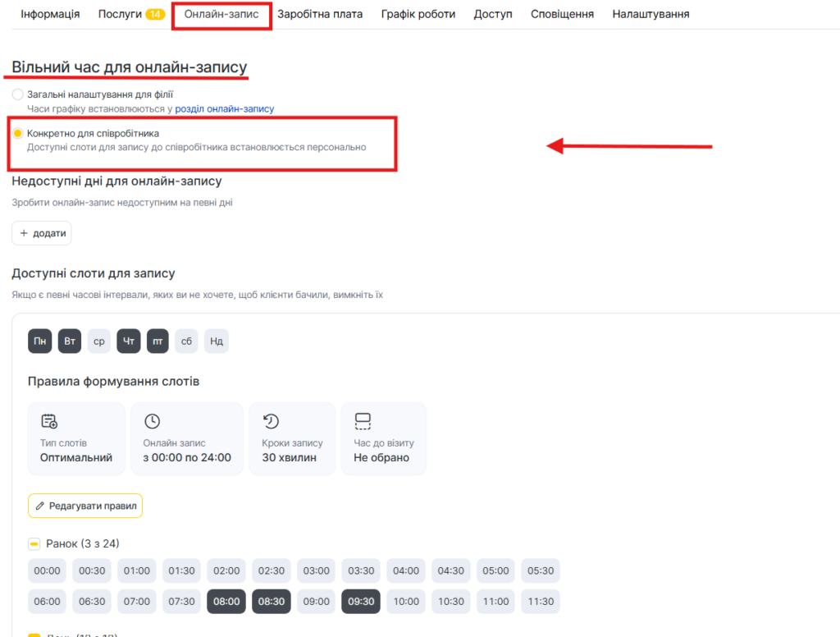Click the slot type calendar icon
The height and width of the screenshot is (637, 840).
pos(49,421)
